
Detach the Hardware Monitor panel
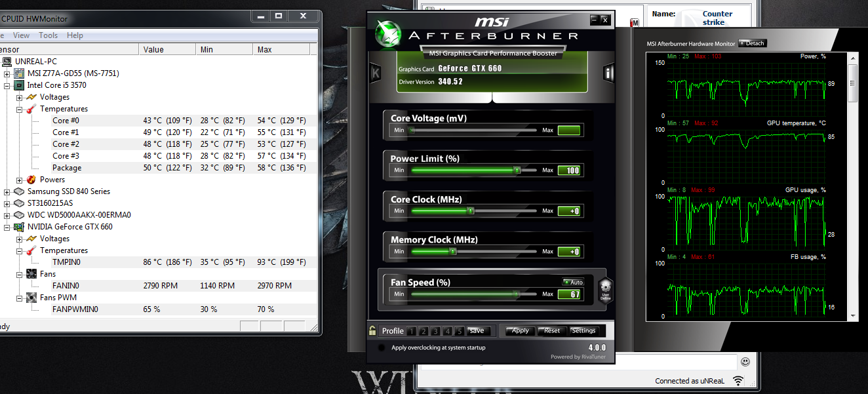[x=752, y=43]
